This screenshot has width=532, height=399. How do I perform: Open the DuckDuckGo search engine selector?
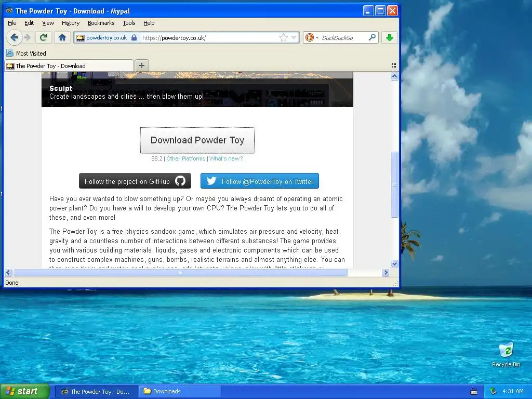[x=312, y=37]
